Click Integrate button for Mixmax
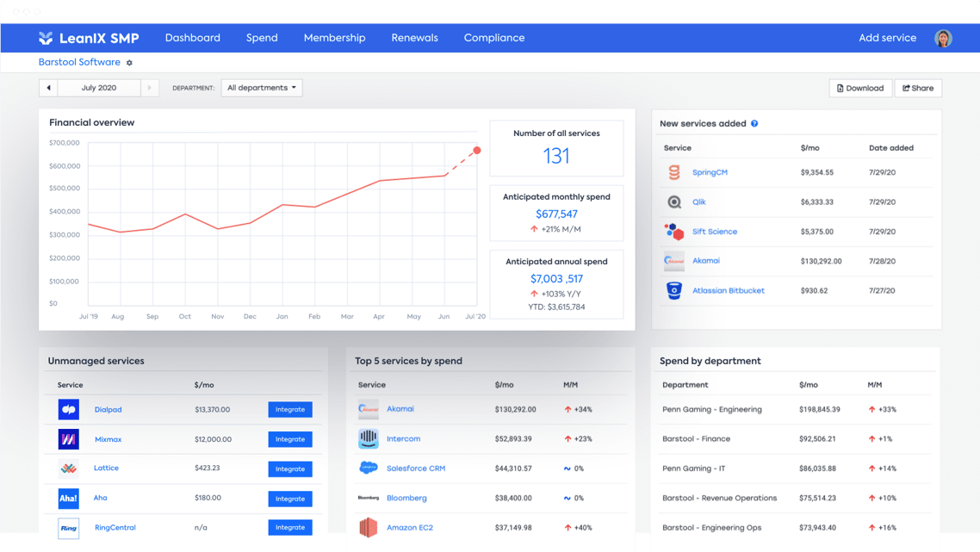This screenshot has height=552, width=980. tap(290, 439)
